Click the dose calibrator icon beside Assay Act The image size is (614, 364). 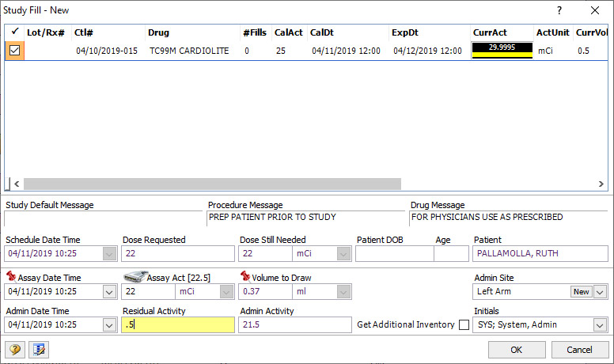(135, 277)
